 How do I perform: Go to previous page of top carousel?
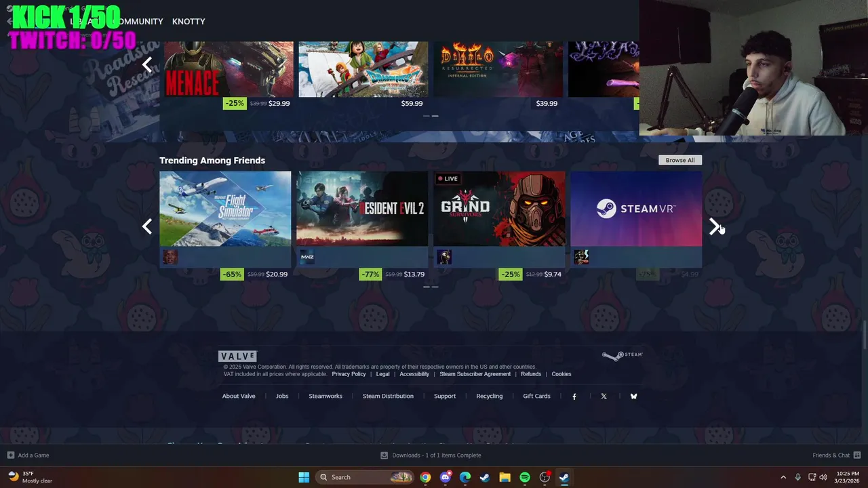pyautogui.click(x=147, y=65)
